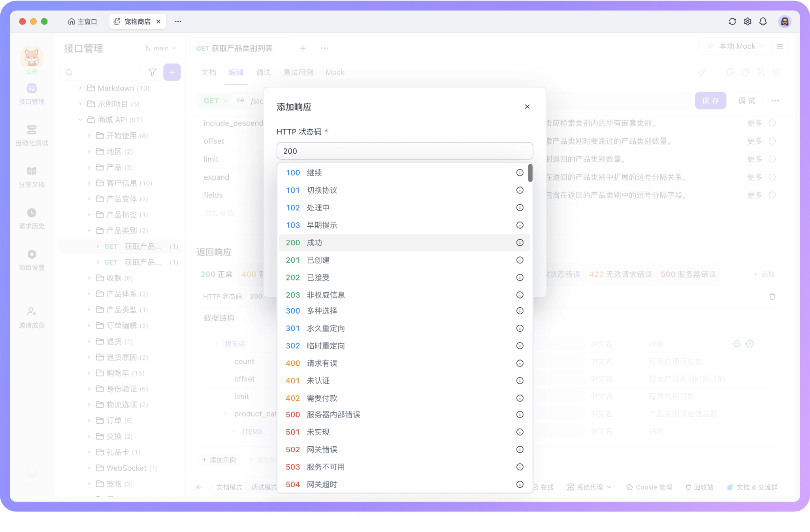
Task: Click the notification bell icon
Action: (x=763, y=21)
